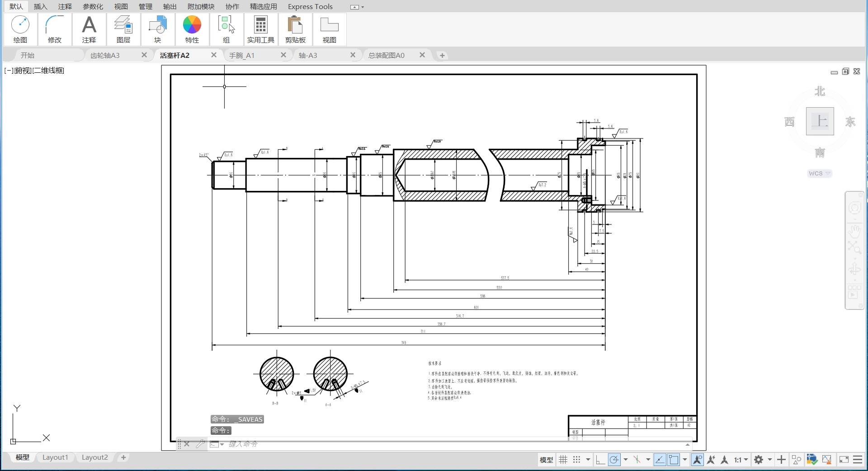Switch to the Express Tools ribbon tab
This screenshot has width=868, height=471.
310,6
